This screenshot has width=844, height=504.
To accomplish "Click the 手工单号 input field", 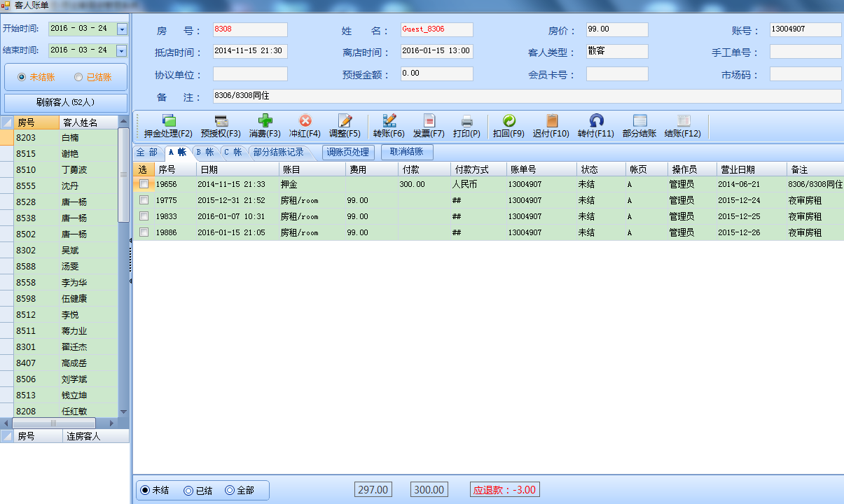I will coord(805,52).
